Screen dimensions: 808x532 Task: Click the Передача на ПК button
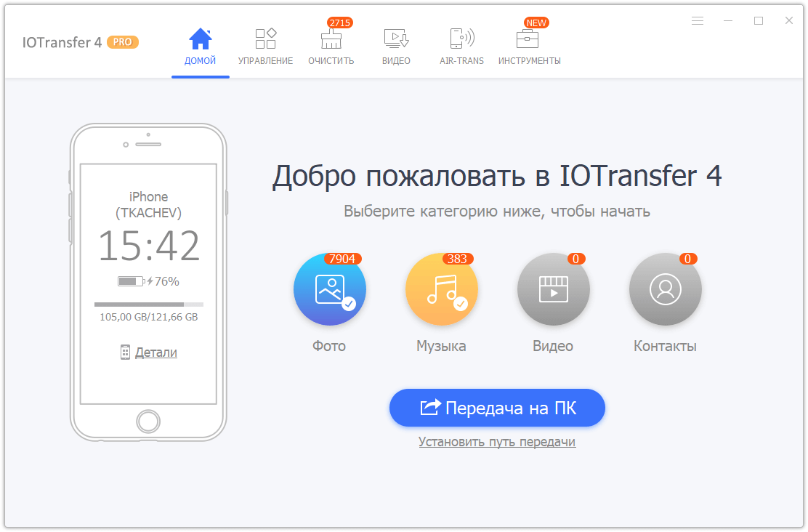(x=497, y=408)
